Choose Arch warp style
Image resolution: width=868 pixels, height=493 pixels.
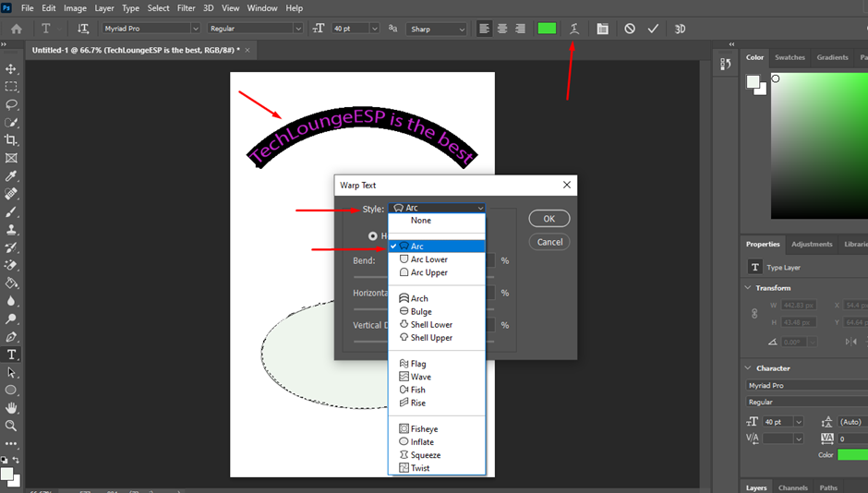point(437,298)
